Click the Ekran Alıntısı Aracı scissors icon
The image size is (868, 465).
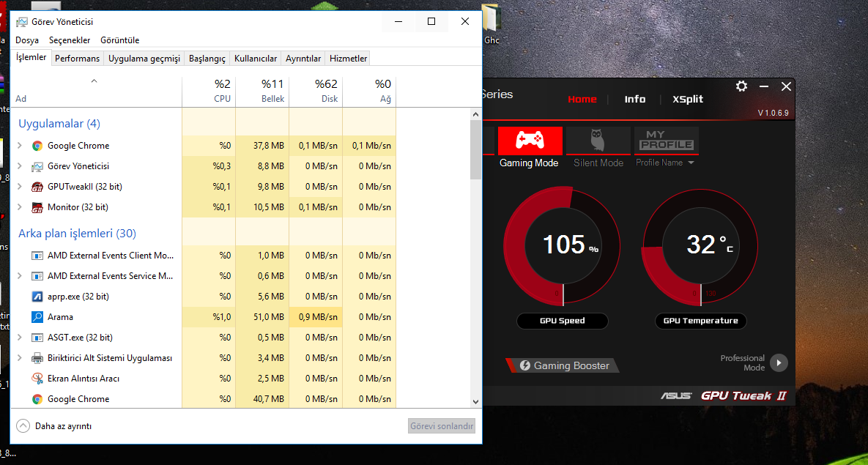coord(37,378)
